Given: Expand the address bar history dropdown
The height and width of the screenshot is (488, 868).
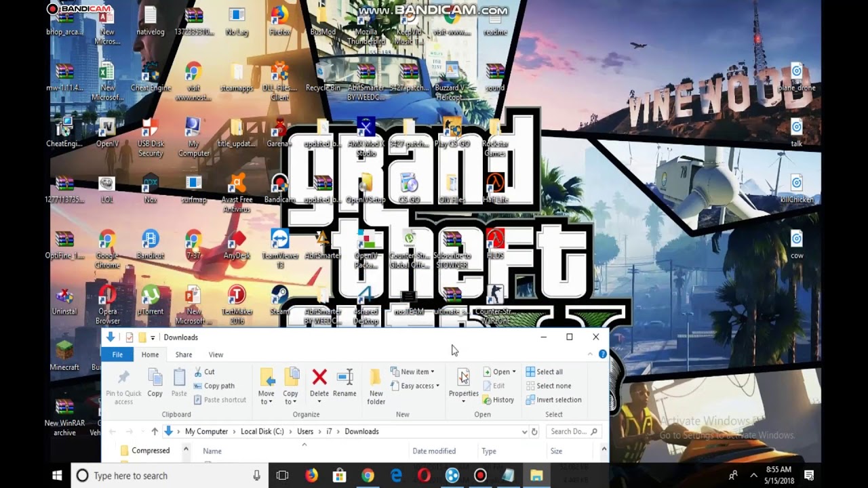Looking at the screenshot, I should click(524, 432).
